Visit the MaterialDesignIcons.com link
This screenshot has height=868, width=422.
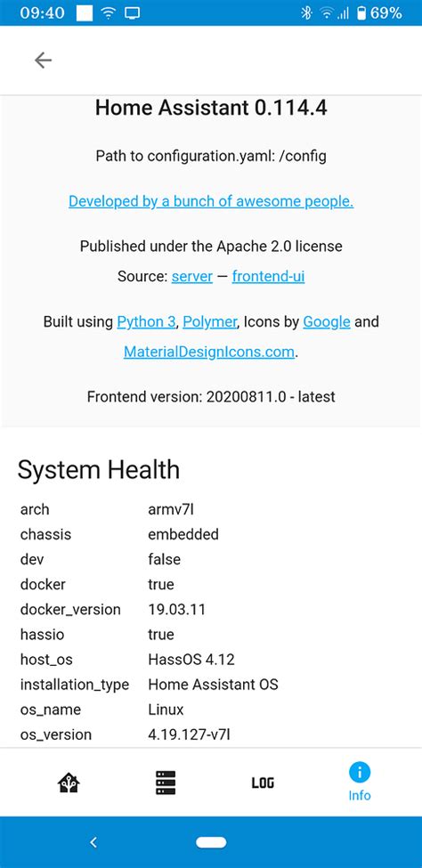(x=209, y=352)
